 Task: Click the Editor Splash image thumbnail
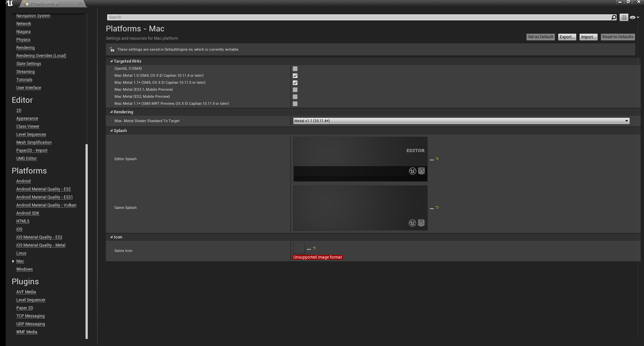360,159
